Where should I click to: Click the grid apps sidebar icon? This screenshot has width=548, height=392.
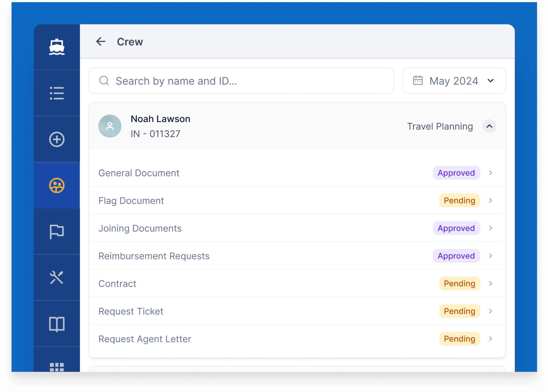[x=57, y=367]
